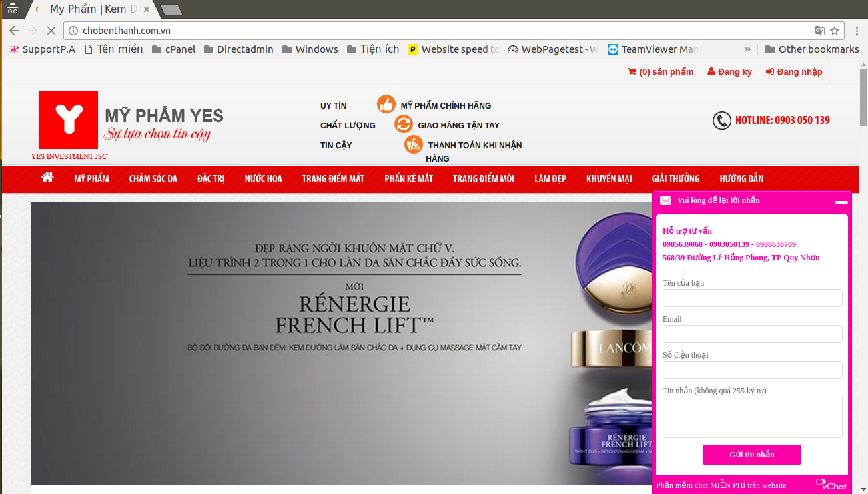
Task: Open the PHẤN KẺ MẮT menu
Action: point(409,179)
